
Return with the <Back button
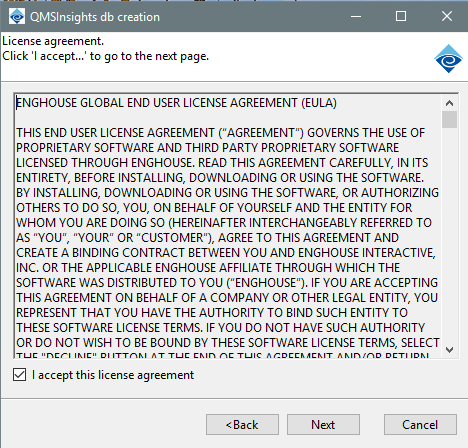pyautogui.click(x=242, y=425)
